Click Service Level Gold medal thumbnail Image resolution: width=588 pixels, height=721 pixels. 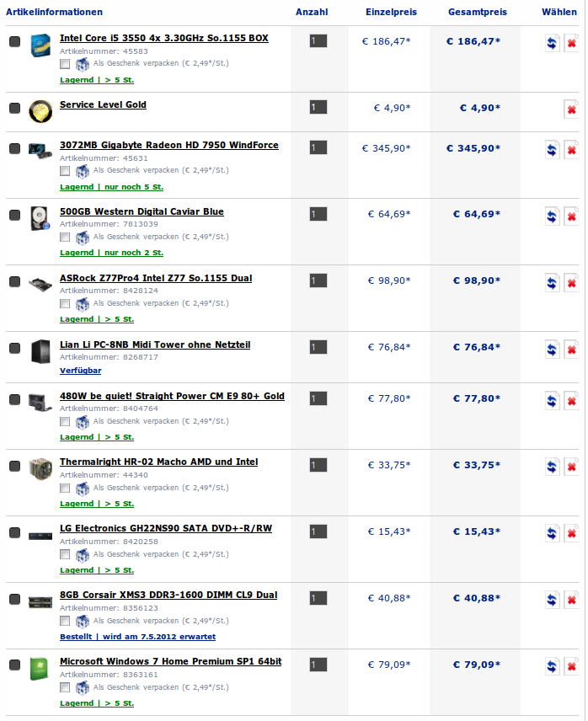(x=40, y=112)
